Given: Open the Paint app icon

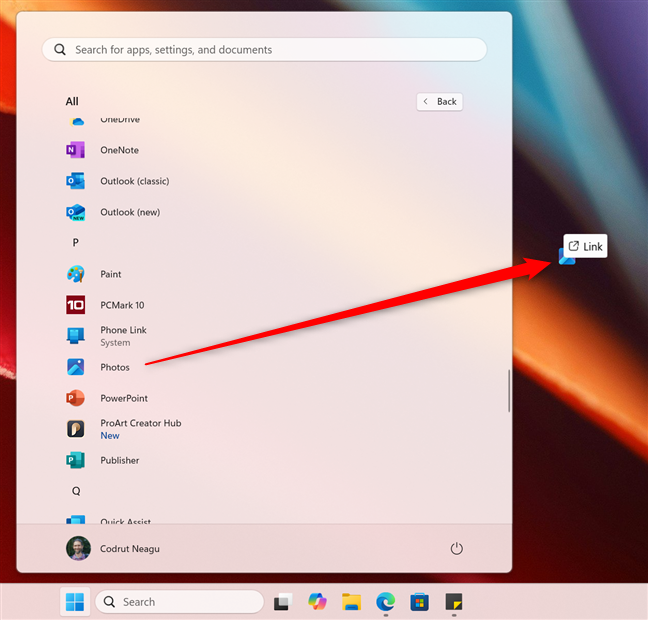Looking at the screenshot, I should pos(76,274).
